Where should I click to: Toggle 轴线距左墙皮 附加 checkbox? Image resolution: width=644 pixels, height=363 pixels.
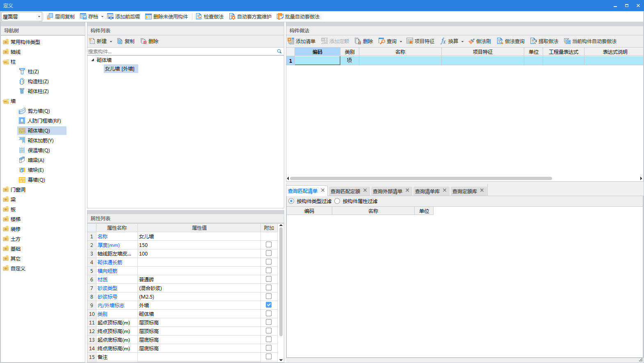tap(269, 253)
